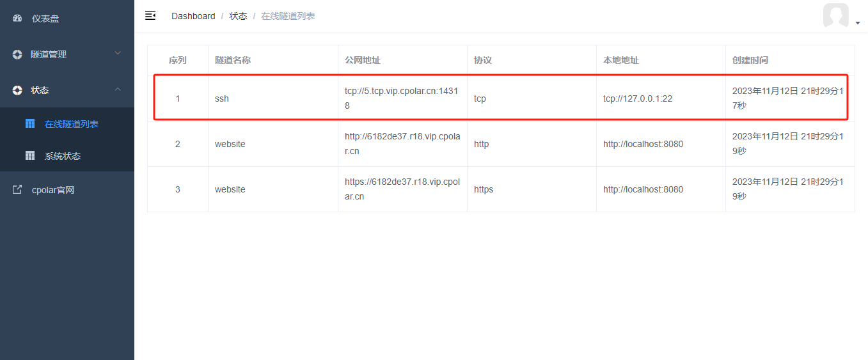
Task: Open the user dropdown caret
Action: tap(857, 23)
